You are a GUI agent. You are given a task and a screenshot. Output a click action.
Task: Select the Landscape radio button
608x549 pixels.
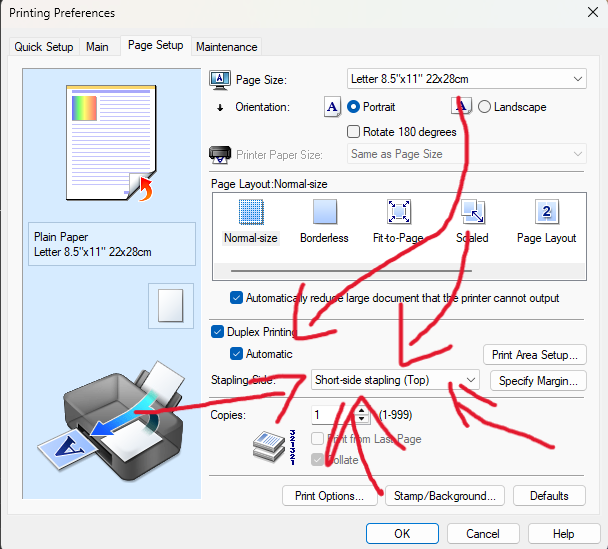point(485,107)
